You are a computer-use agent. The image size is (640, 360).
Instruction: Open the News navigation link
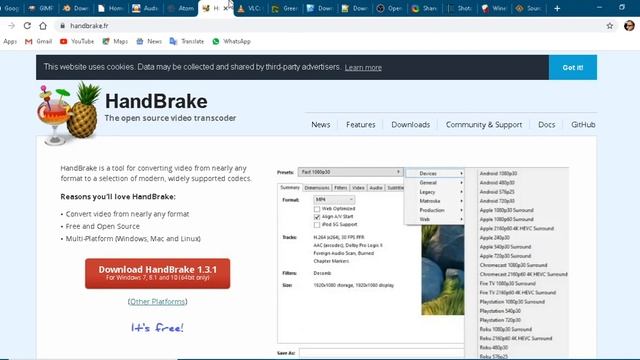click(321, 124)
